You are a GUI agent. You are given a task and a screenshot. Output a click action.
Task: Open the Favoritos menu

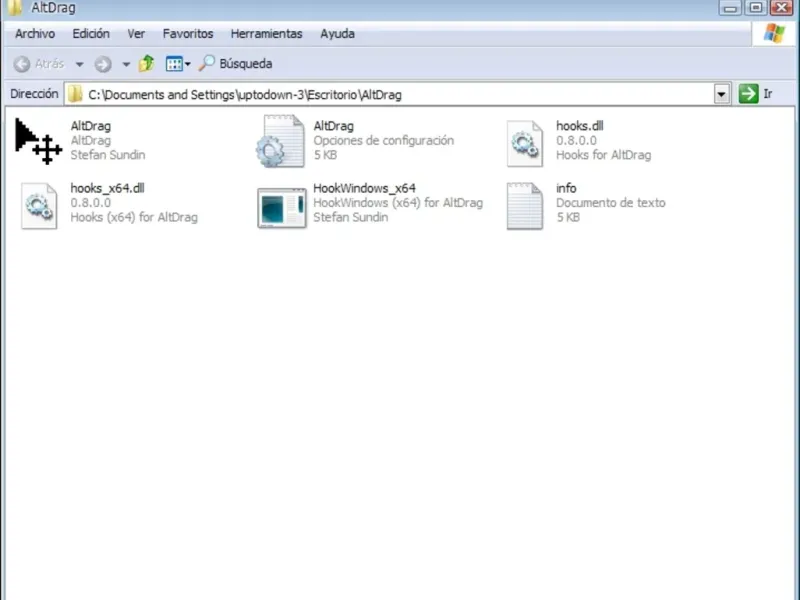(188, 34)
